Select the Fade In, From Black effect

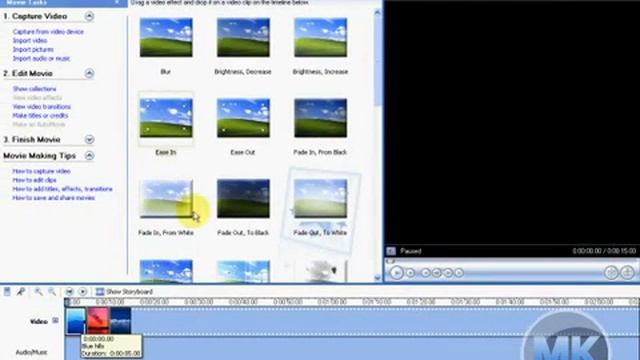[x=320, y=118]
